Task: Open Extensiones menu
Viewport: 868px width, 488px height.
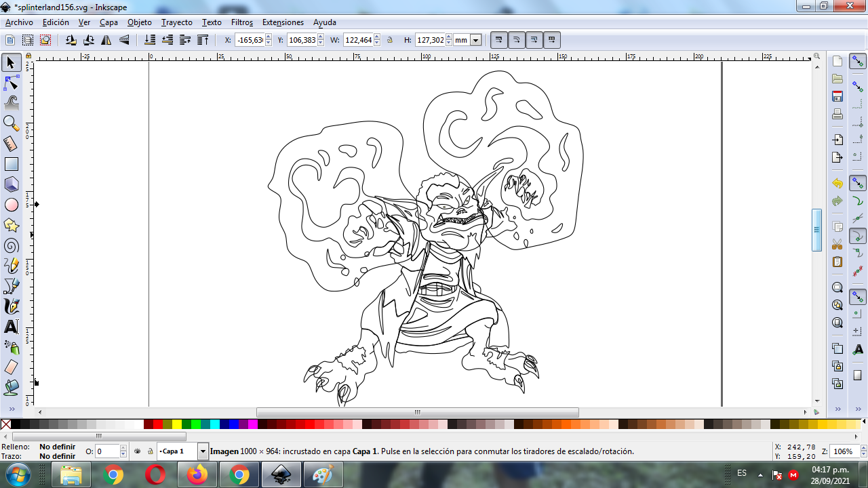Action: (283, 22)
